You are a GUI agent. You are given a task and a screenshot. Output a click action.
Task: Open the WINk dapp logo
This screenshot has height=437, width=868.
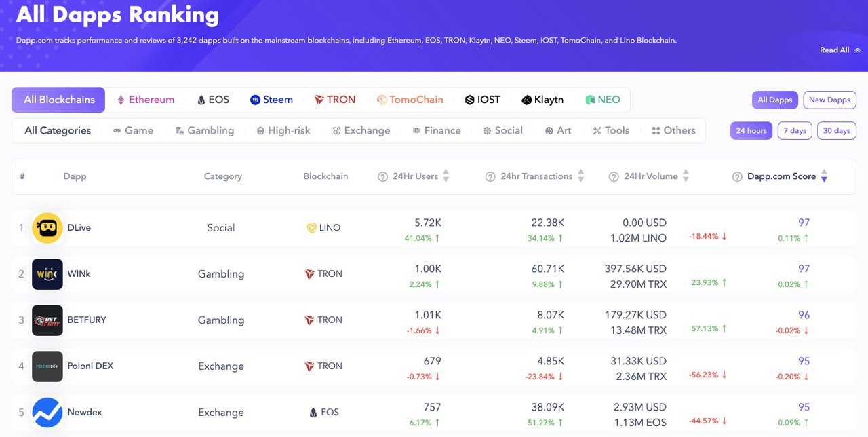[x=47, y=274]
